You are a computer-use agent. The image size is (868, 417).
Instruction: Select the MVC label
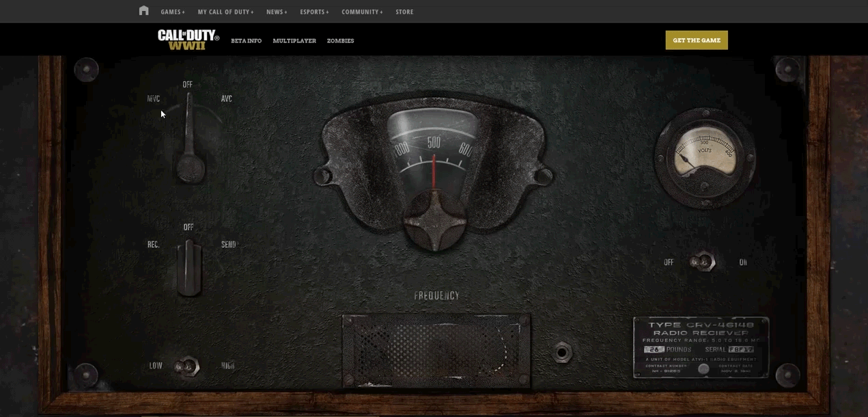tap(154, 98)
